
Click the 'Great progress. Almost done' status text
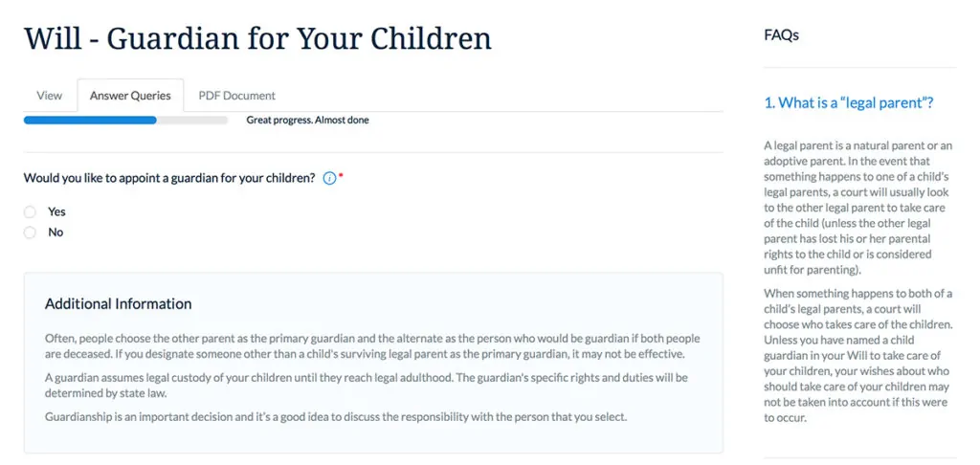tap(307, 120)
